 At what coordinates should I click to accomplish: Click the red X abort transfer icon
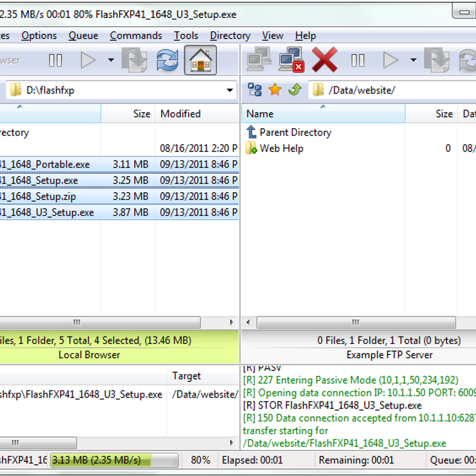click(324, 60)
